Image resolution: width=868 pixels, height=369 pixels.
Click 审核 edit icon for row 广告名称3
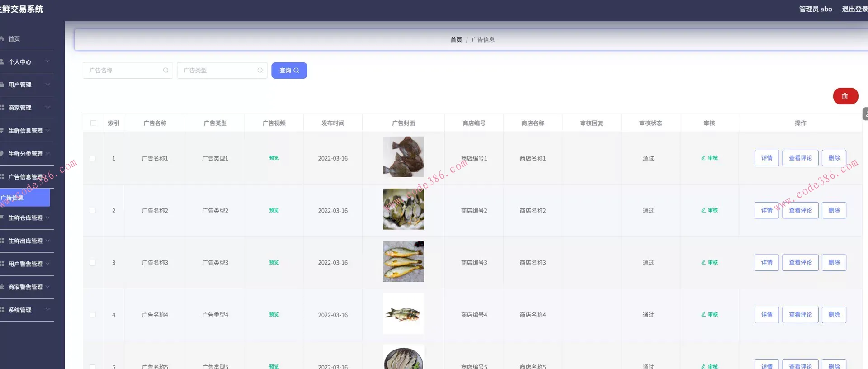coord(703,263)
